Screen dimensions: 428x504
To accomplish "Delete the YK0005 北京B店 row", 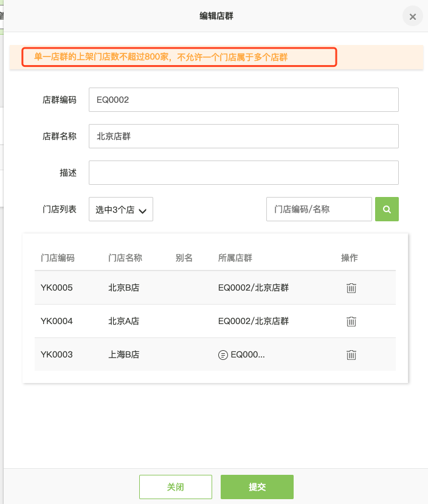I will pyautogui.click(x=351, y=288).
